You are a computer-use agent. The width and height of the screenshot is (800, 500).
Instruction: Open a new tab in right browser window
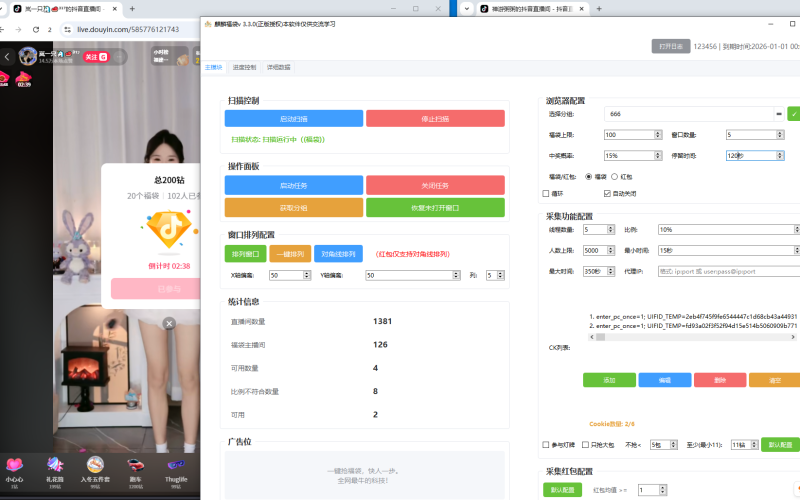tap(599, 9)
